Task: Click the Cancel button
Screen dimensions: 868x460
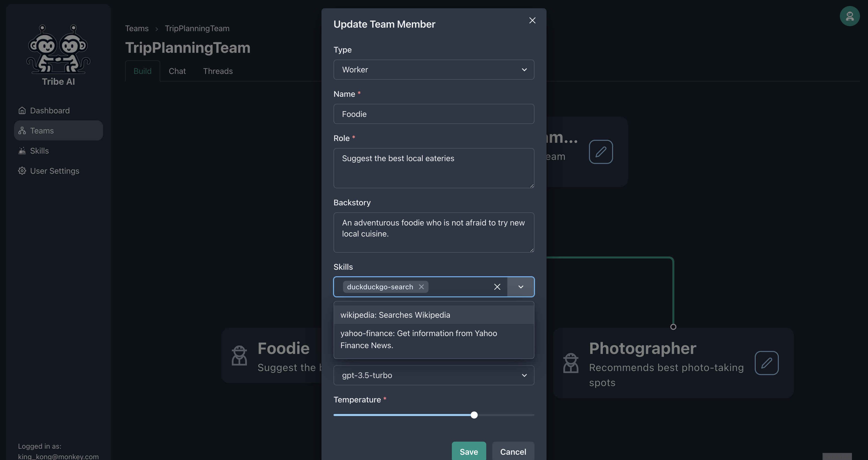Action: point(513,451)
